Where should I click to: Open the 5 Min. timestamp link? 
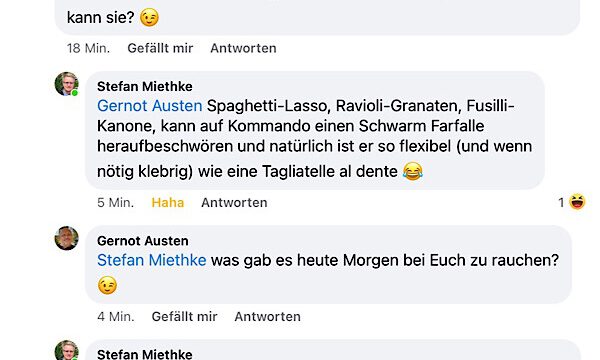116,202
